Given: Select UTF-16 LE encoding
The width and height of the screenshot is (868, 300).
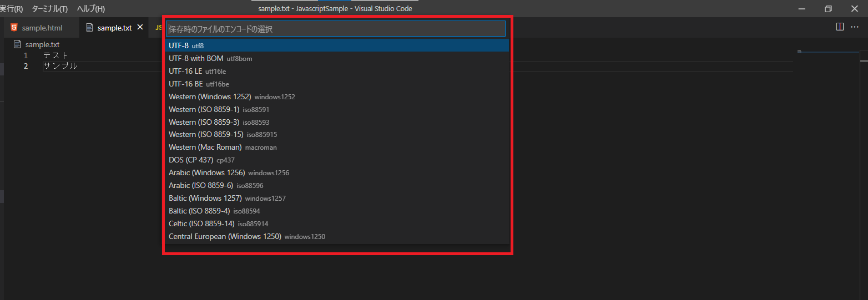Looking at the screenshot, I should 337,71.
